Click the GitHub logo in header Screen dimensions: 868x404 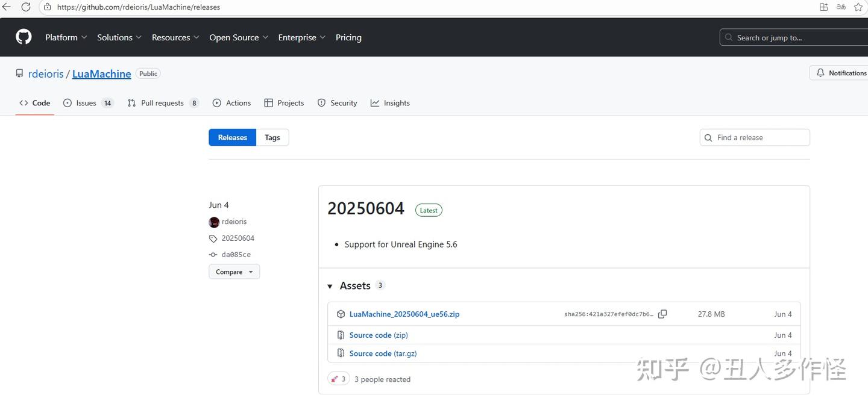click(x=24, y=37)
